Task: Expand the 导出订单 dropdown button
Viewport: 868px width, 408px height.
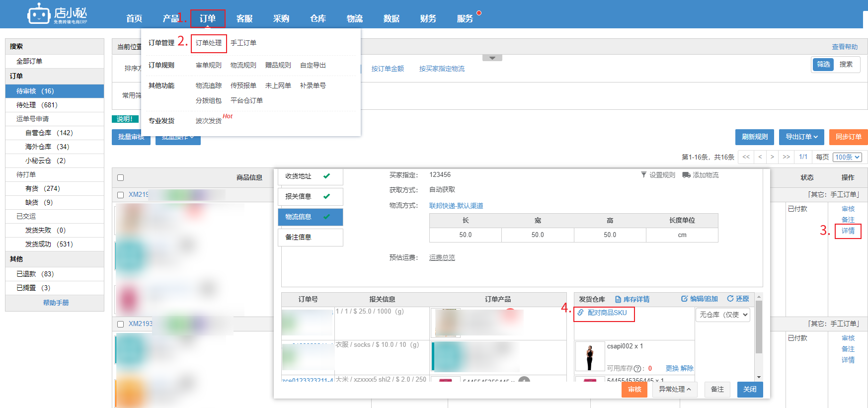Action: pos(801,137)
